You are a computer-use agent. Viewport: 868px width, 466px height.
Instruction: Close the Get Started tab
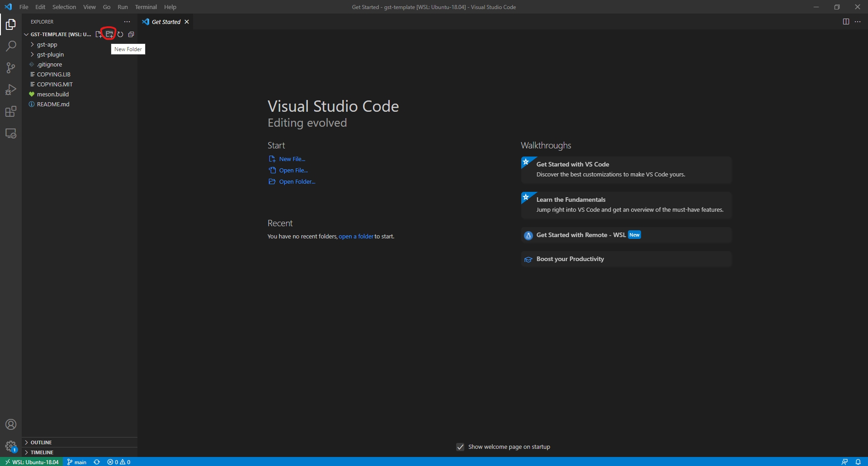[187, 22]
